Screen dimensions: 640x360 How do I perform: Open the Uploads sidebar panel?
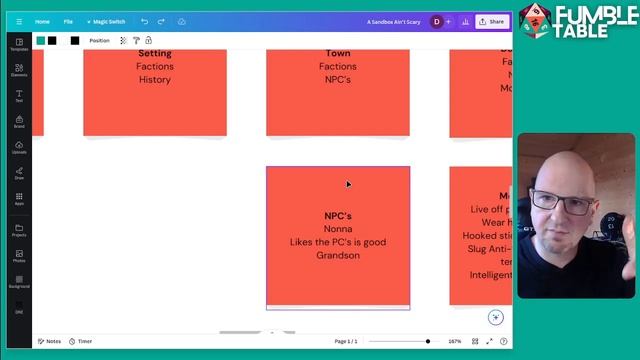[x=19, y=147]
